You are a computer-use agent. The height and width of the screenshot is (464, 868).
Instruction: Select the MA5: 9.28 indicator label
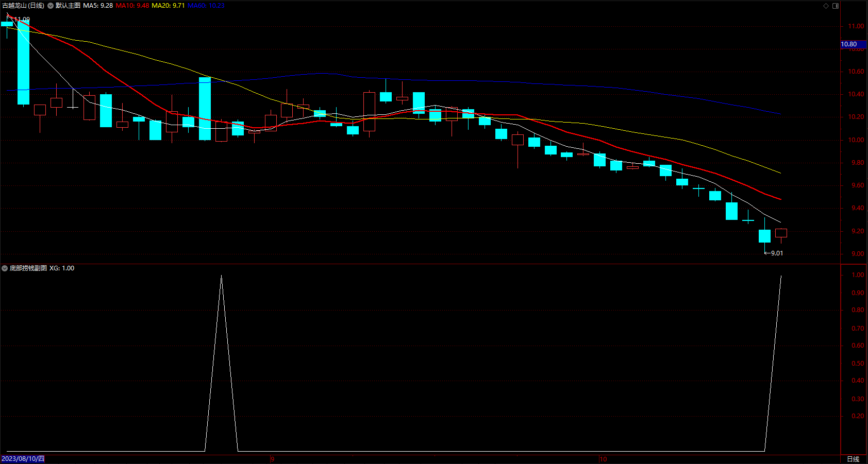point(98,6)
